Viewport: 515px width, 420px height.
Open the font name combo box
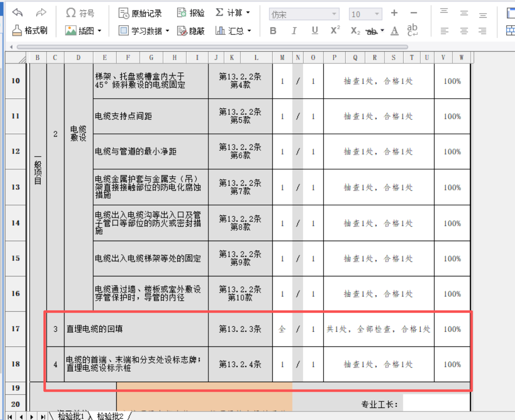(304, 14)
